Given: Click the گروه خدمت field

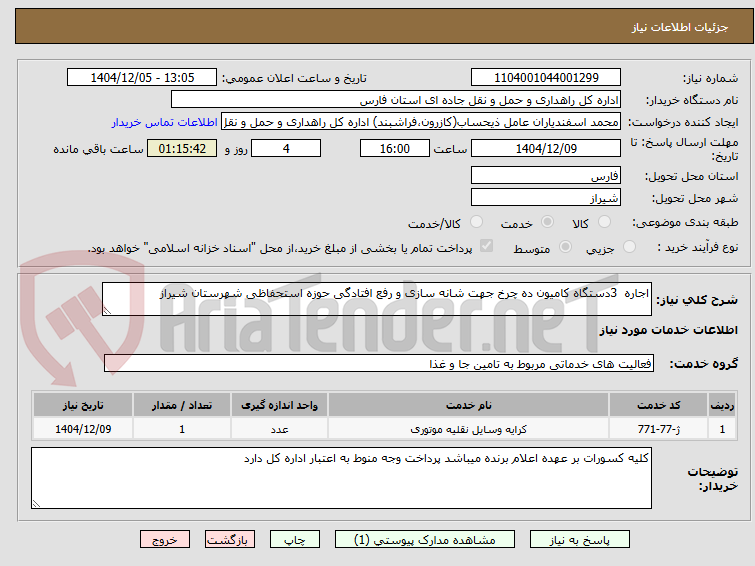Looking at the screenshot, I should 379,363.
